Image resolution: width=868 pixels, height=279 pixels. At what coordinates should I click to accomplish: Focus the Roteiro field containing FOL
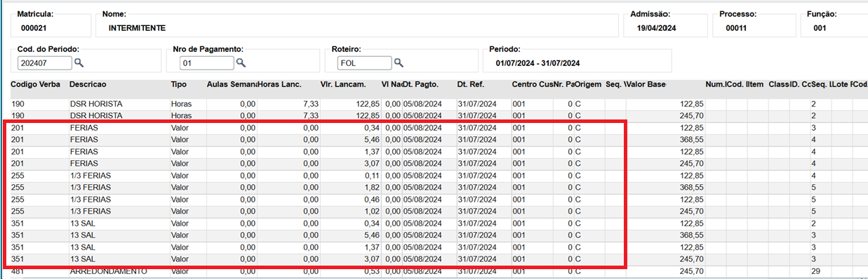364,63
